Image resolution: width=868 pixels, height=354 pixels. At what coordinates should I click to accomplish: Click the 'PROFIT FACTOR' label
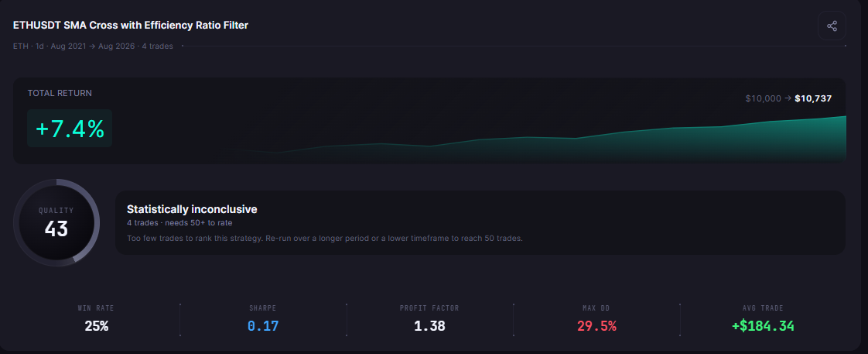pos(429,308)
